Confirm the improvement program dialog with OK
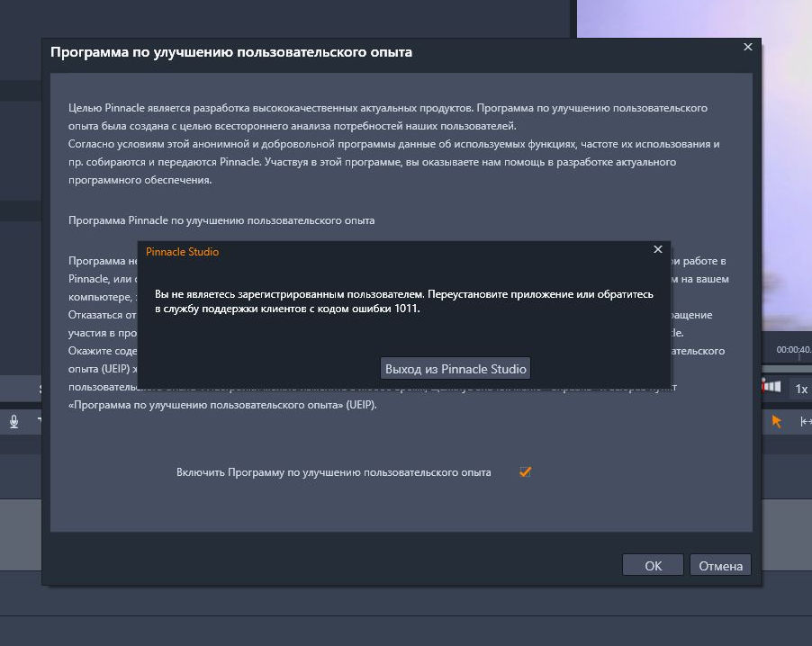This screenshot has height=646, width=812. coord(653,565)
